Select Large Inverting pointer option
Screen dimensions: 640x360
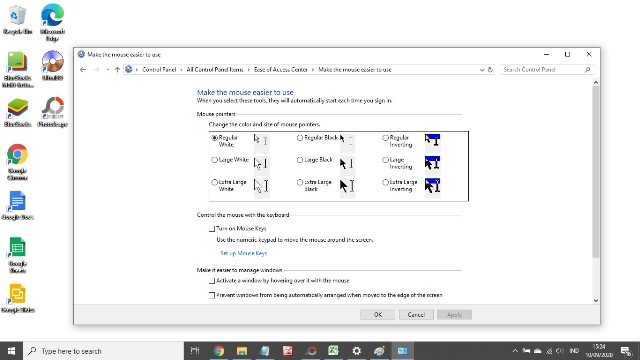(x=385, y=160)
